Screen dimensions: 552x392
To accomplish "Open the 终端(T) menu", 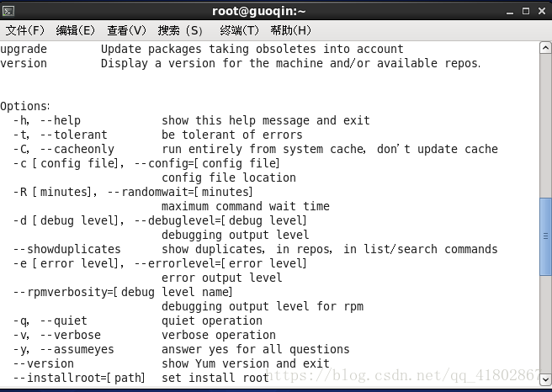I will (239, 30).
